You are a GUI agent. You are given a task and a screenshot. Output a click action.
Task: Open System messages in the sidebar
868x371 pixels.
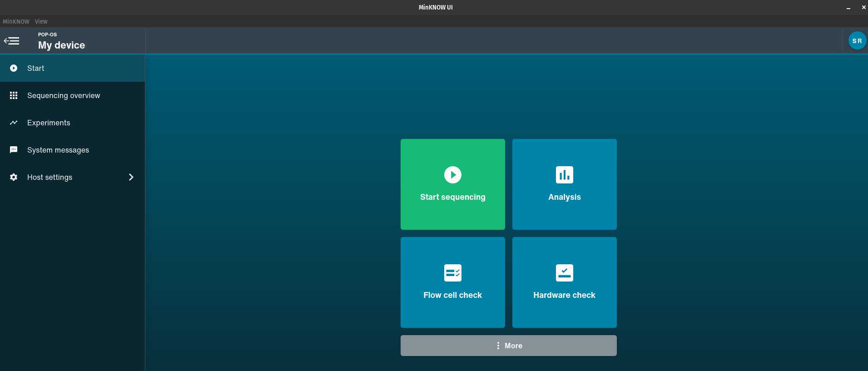click(x=72, y=150)
